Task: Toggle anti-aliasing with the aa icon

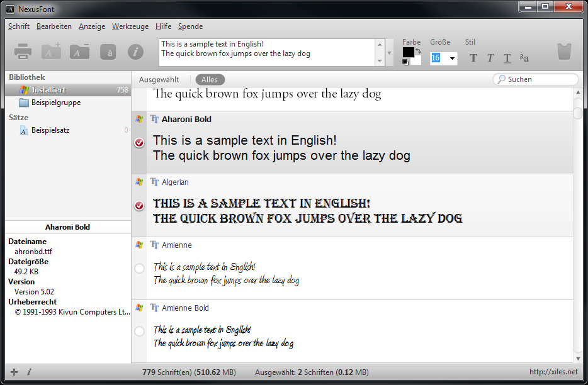Action: pos(524,58)
